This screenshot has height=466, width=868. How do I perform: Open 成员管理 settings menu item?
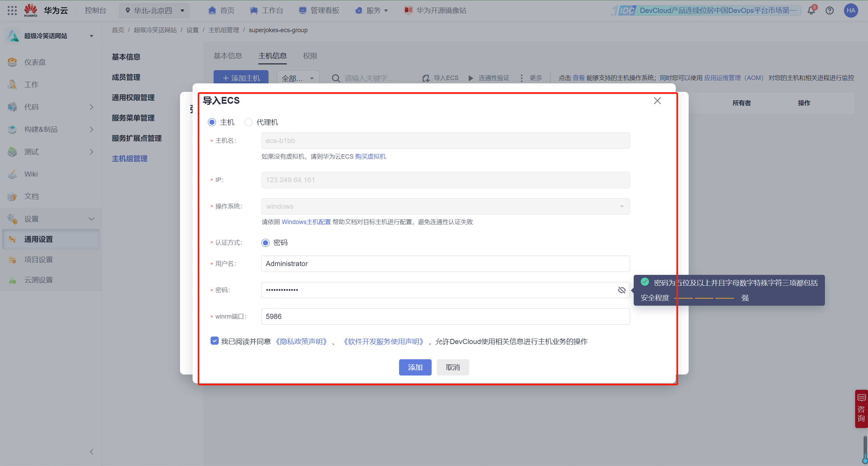click(126, 77)
